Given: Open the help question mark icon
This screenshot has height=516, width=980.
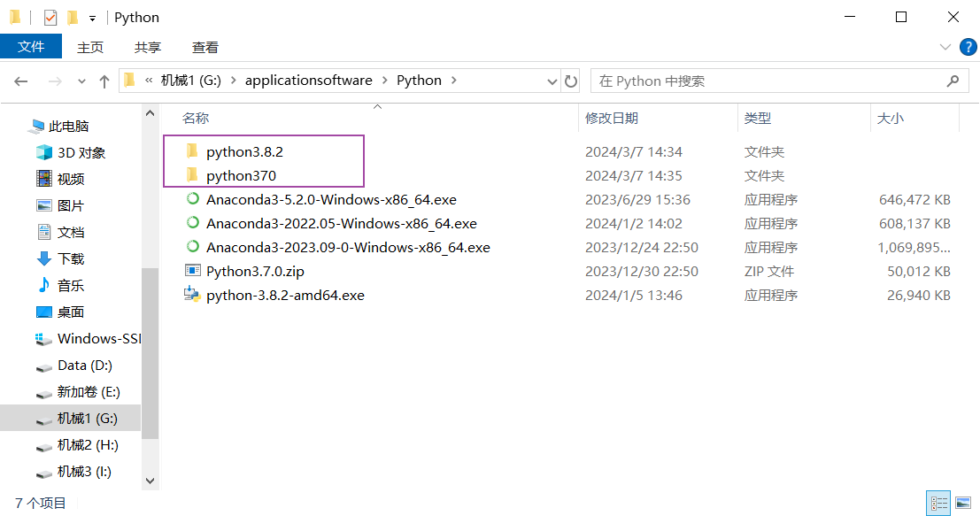Looking at the screenshot, I should pyautogui.click(x=968, y=47).
